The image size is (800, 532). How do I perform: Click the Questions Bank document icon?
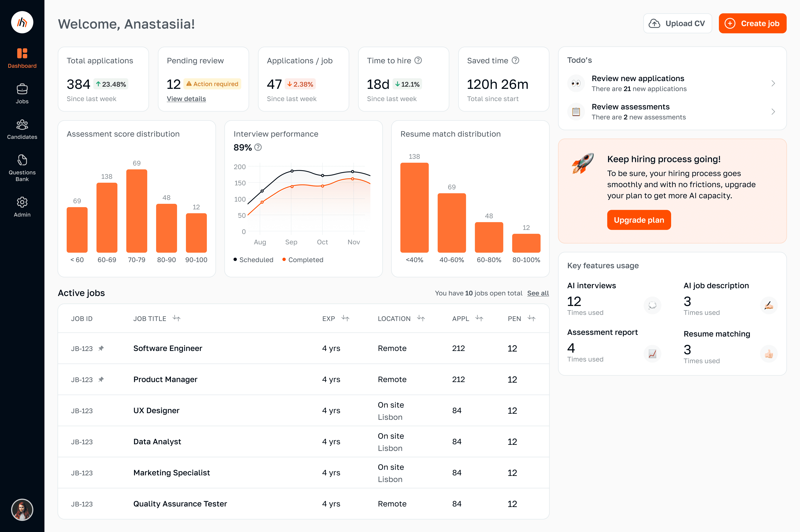coord(22,160)
